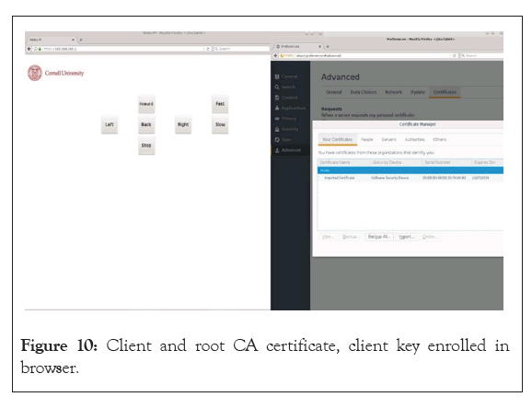Click Software Security Device cell
Screen dimensions: 532x397
[x=390, y=178]
